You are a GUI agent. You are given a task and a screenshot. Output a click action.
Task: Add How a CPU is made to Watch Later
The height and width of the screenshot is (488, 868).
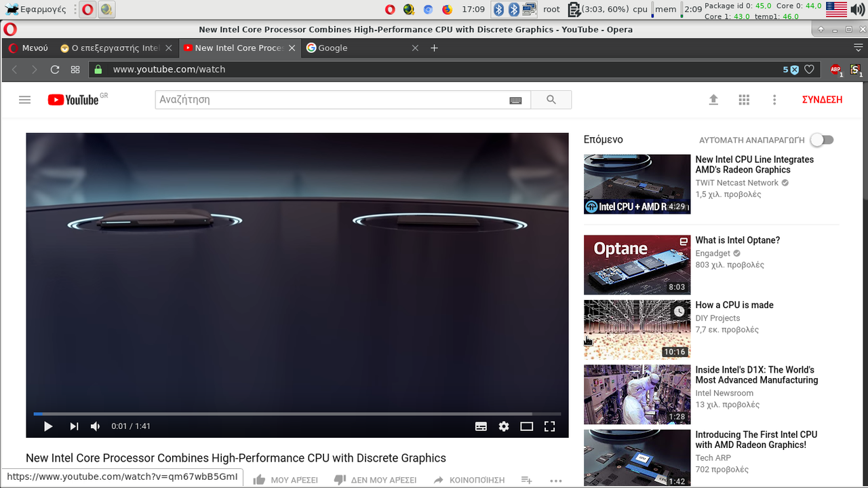pyautogui.click(x=679, y=312)
